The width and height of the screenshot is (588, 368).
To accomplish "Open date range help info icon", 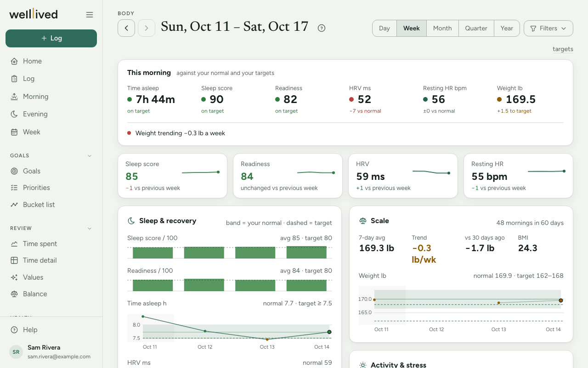I will 322,28.
